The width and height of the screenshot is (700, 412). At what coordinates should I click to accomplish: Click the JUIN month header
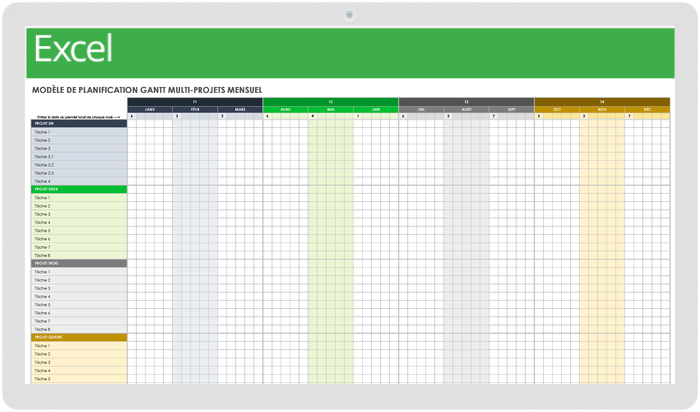tap(376, 109)
